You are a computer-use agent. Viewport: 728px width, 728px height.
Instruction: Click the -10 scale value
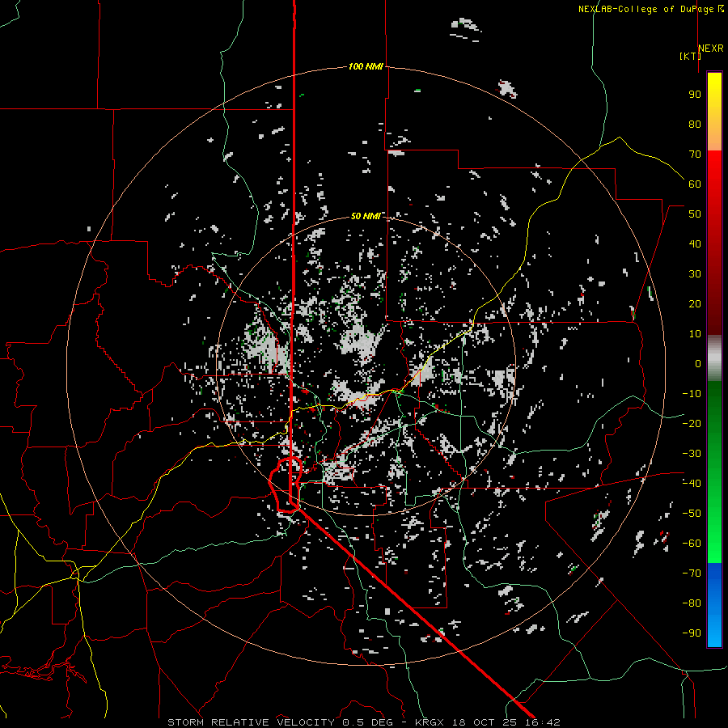click(x=692, y=394)
